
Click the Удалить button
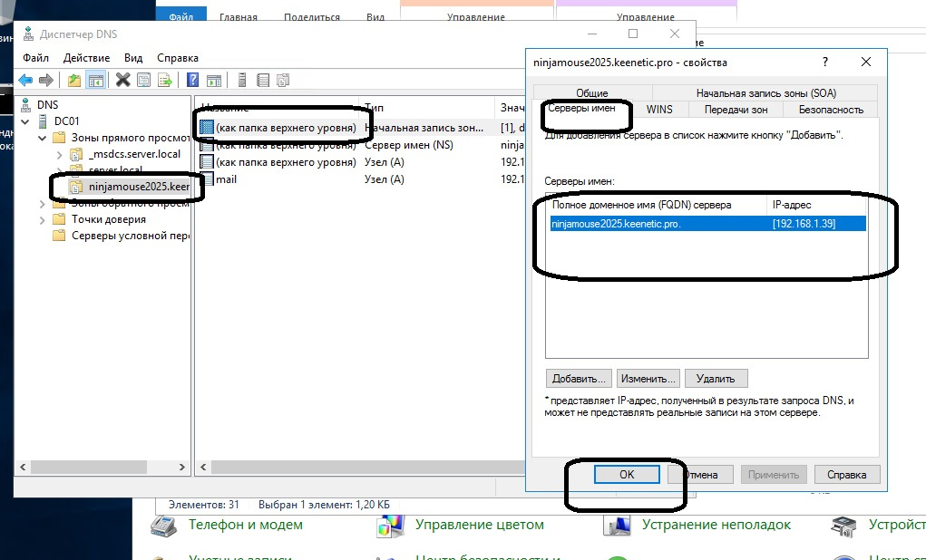click(716, 379)
